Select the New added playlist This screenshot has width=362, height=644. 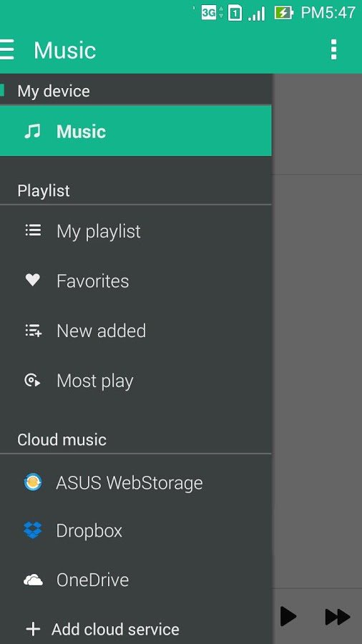[x=135, y=331]
